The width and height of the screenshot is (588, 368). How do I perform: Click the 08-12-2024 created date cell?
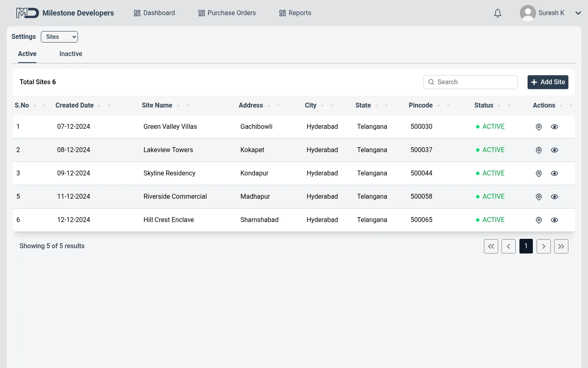[x=73, y=150]
